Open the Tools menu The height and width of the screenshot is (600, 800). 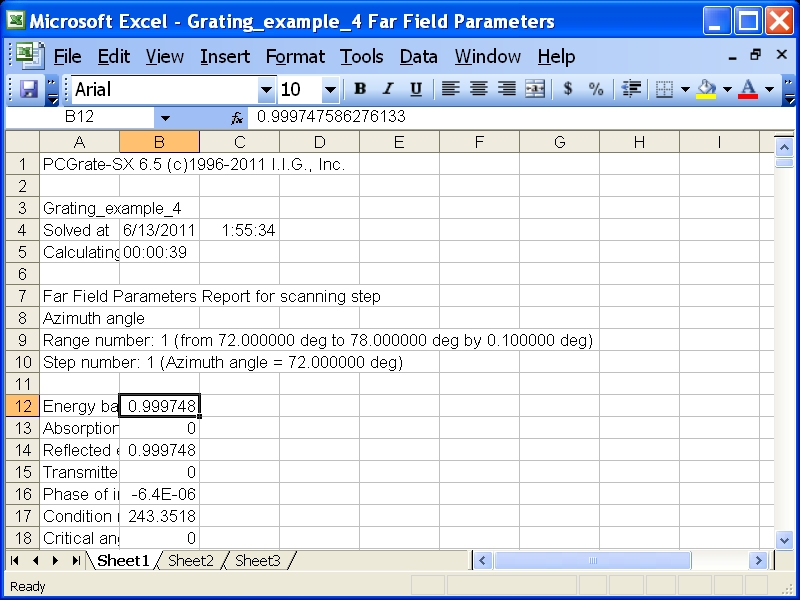coord(362,56)
